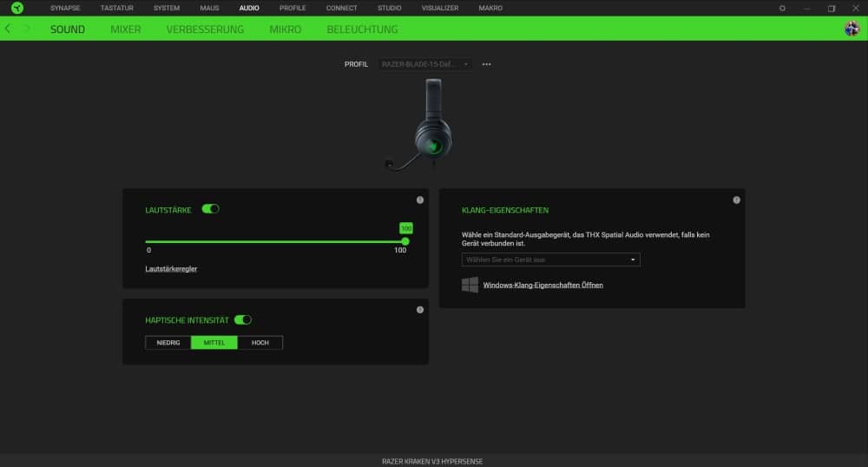This screenshot has height=467, width=868.
Task: Click the user profile avatar
Action: click(852, 29)
